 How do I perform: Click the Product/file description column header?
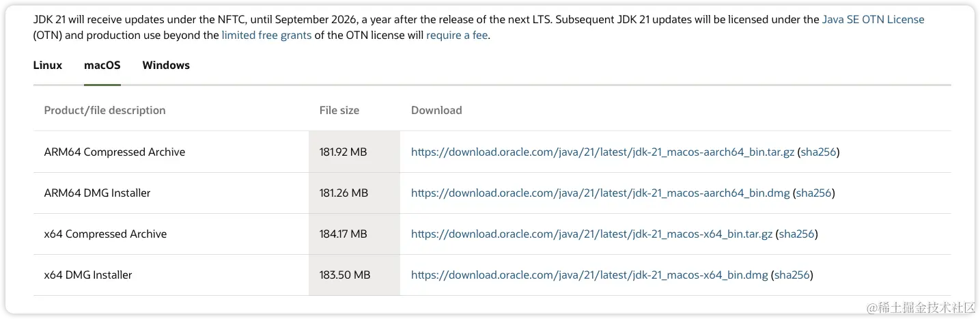[x=104, y=111]
